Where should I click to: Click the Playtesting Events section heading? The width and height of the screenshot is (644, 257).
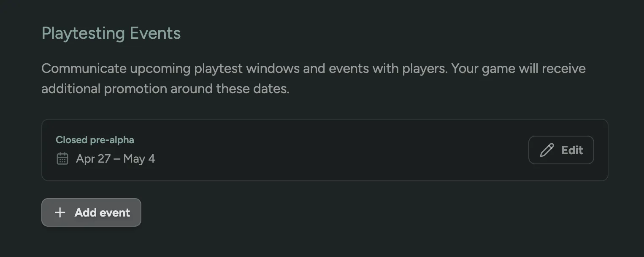click(111, 33)
